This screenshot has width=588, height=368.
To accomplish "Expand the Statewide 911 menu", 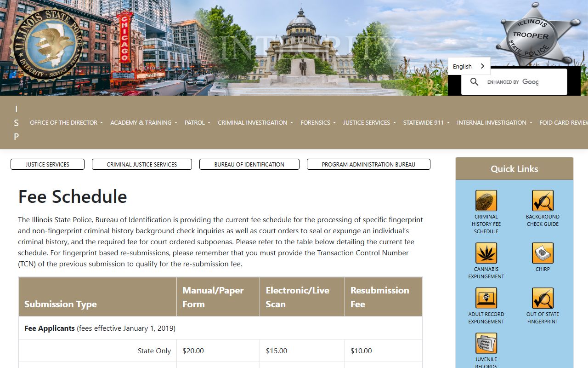I will (x=426, y=122).
